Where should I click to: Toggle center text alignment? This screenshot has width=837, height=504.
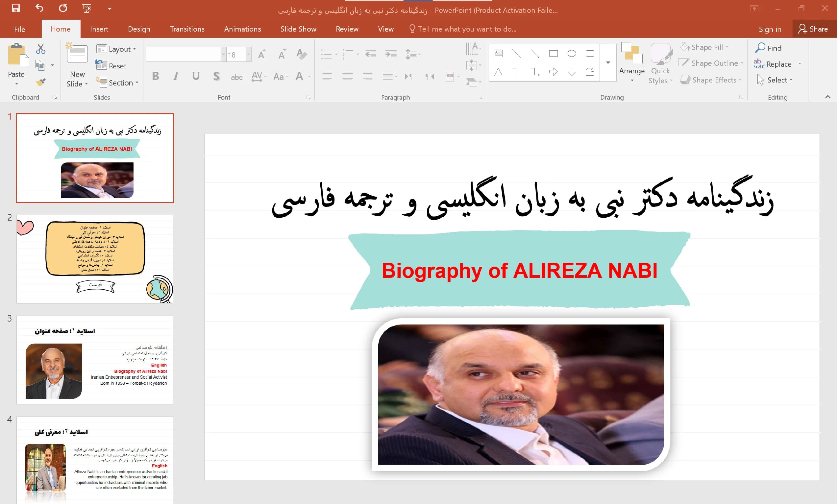(348, 76)
